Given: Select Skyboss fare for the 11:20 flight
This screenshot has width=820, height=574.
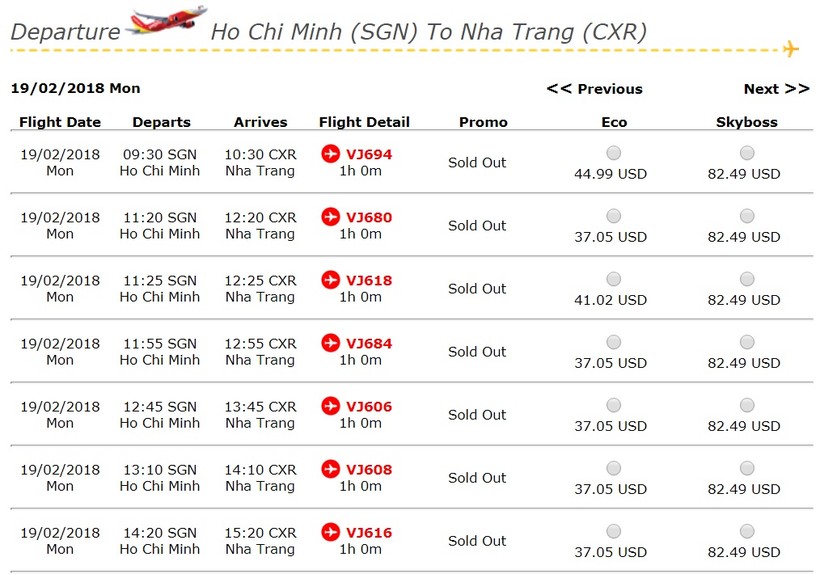Looking at the screenshot, I should (x=746, y=216).
